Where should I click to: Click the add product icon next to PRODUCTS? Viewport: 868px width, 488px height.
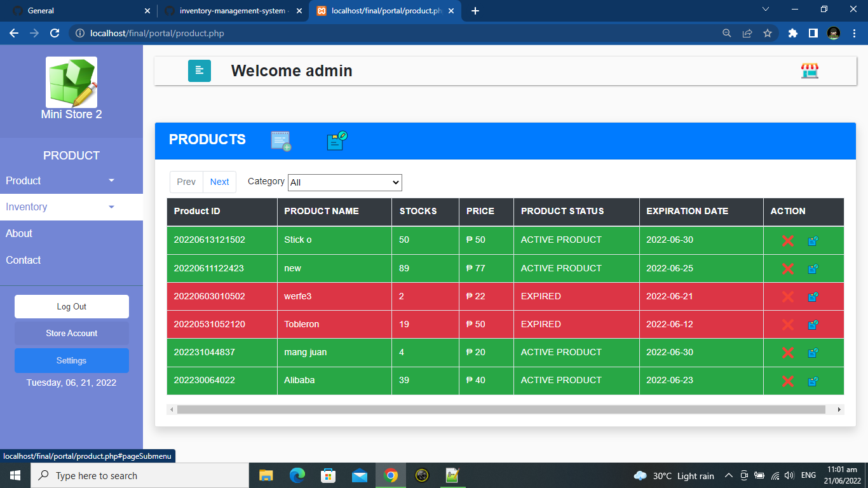coord(280,140)
